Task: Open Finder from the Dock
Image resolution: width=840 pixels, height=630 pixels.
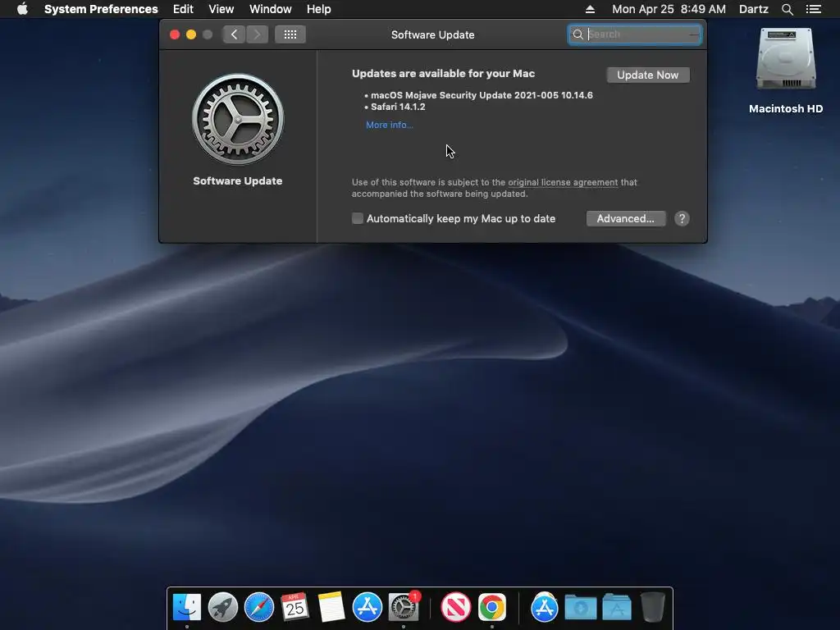Action: [187, 607]
